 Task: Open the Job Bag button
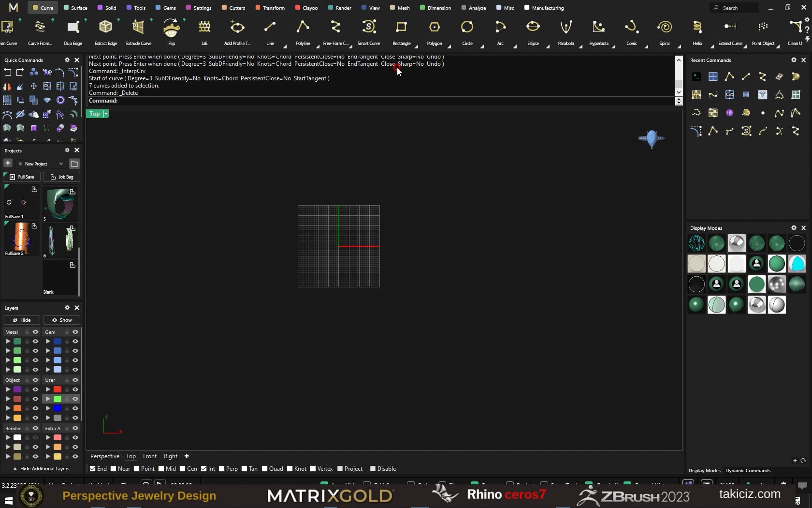click(x=61, y=177)
